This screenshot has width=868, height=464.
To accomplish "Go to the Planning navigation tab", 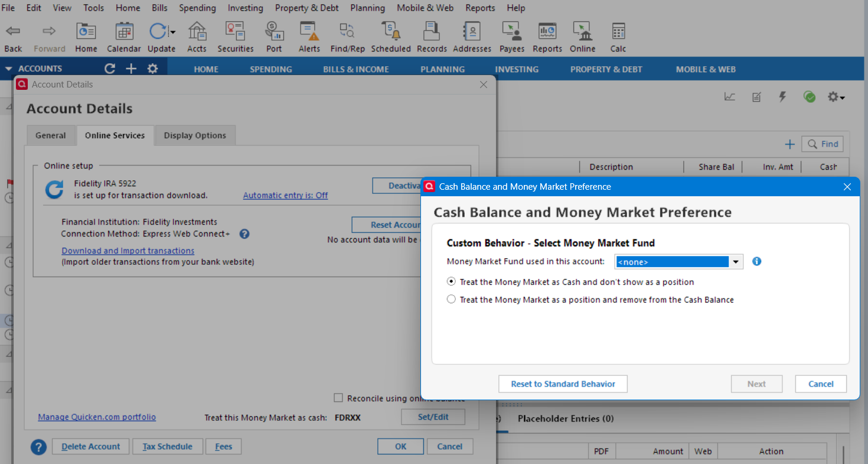I will pos(442,69).
